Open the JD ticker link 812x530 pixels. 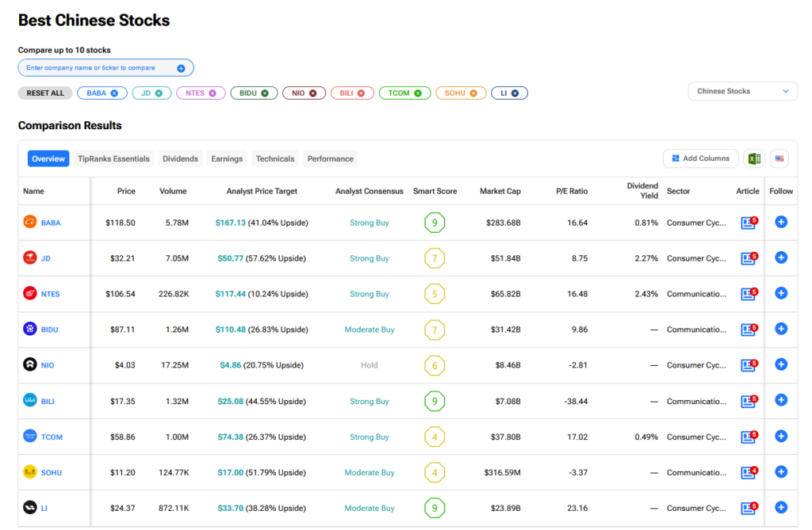(x=45, y=259)
